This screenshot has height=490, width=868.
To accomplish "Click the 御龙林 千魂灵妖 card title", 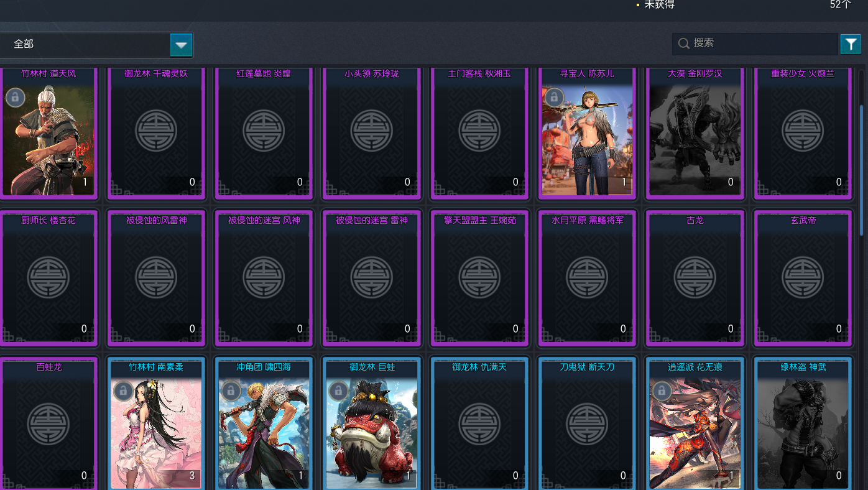I will (x=156, y=73).
